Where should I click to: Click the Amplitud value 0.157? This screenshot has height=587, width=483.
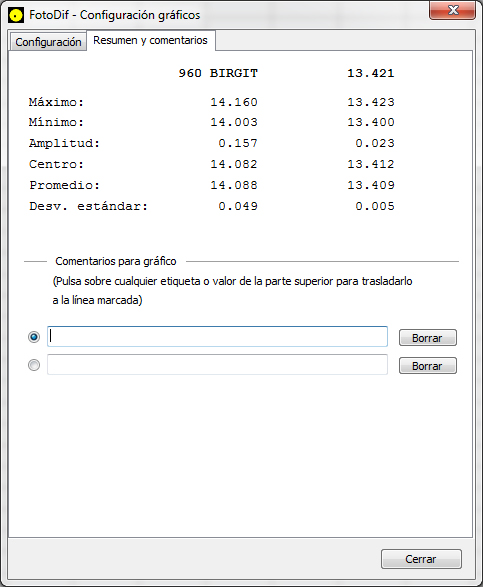[238, 143]
